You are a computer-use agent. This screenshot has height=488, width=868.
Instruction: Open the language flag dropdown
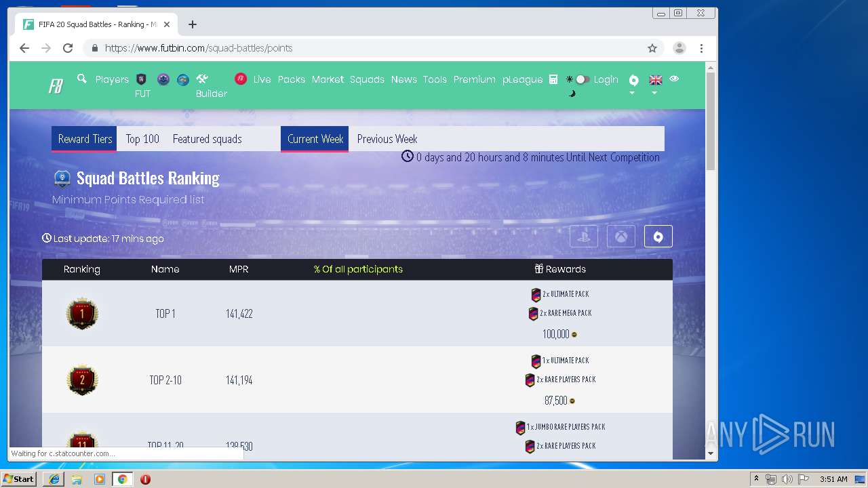(x=655, y=83)
